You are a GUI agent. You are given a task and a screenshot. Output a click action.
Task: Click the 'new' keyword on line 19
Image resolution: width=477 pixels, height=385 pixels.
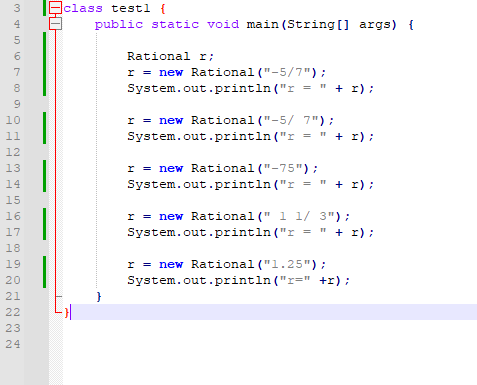coord(171,264)
